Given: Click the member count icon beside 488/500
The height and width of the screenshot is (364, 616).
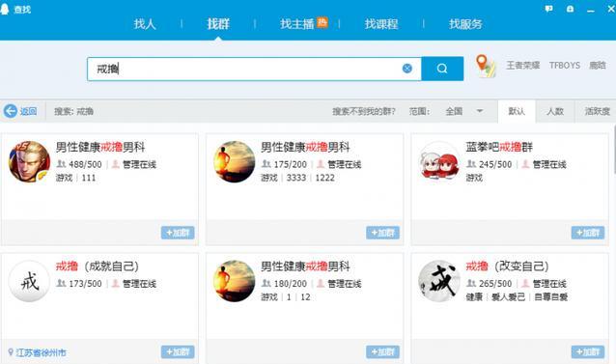Looking at the screenshot, I should coord(61,164).
